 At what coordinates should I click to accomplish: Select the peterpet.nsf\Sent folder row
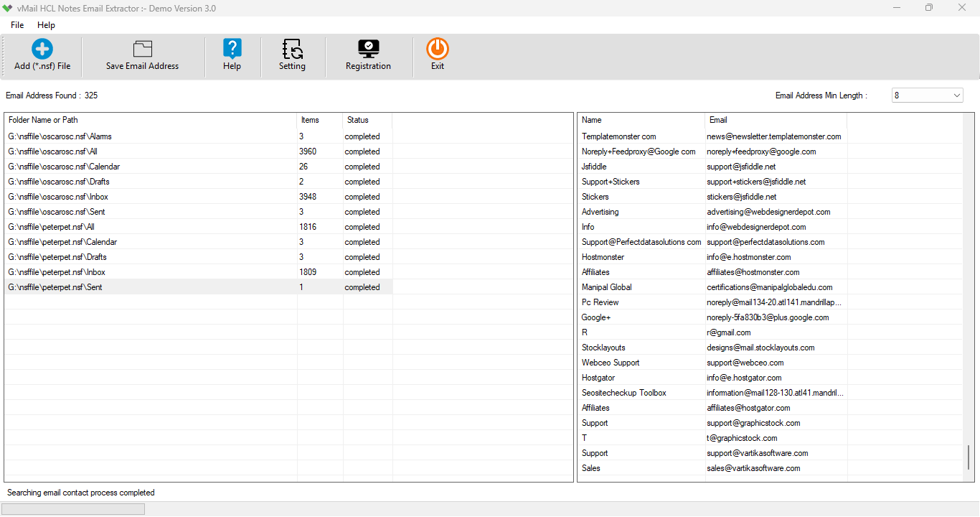click(199, 287)
